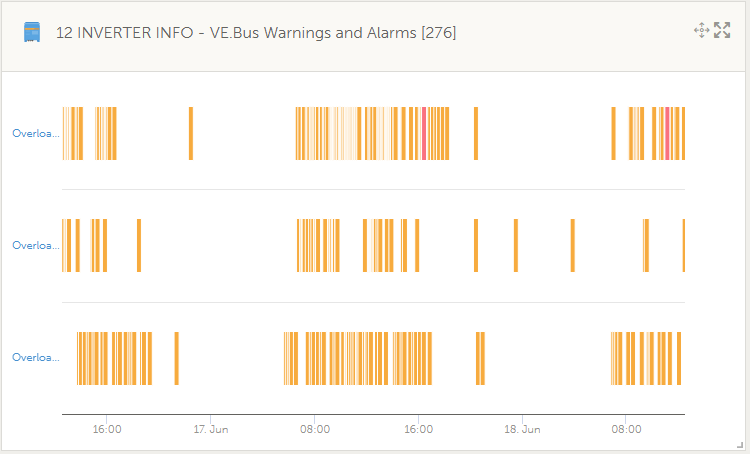Expand the widget to fullscreen
750x454 pixels.
pyautogui.click(x=722, y=30)
